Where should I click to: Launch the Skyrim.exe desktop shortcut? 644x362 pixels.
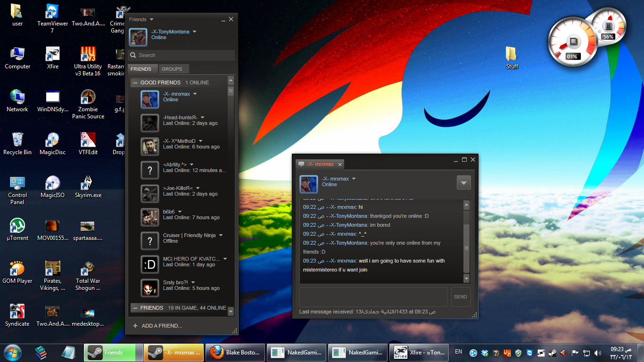[x=87, y=183]
